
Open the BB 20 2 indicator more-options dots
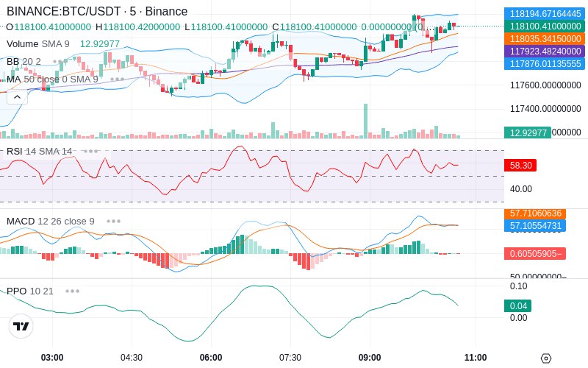(60, 61)
